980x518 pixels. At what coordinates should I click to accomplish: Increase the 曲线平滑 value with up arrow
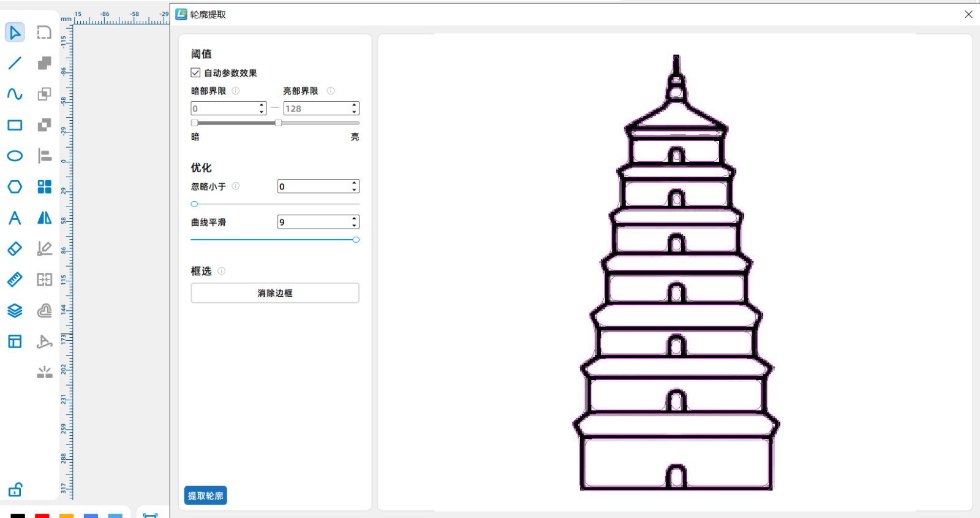tap(354, 219)
